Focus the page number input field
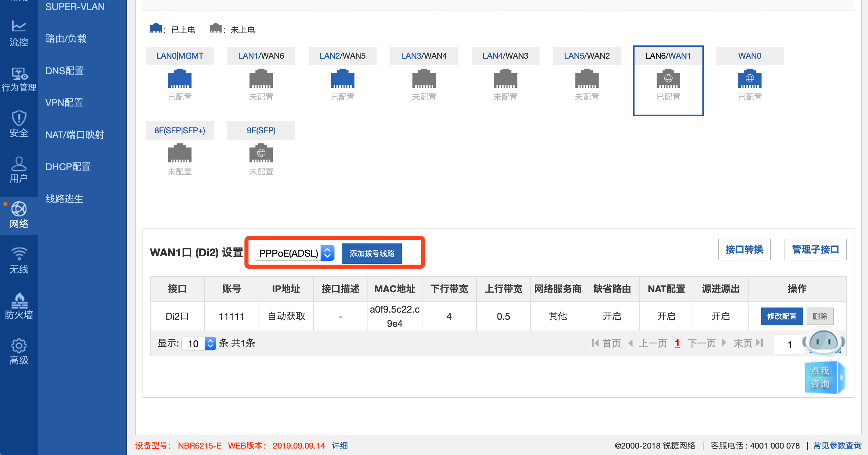This screenshot has height=455, width=868. pyautogui.click(x=790, y=344)
